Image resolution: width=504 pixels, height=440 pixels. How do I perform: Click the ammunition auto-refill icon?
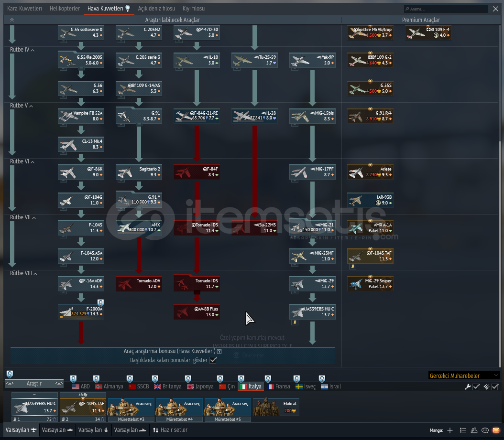click(486, 387)
